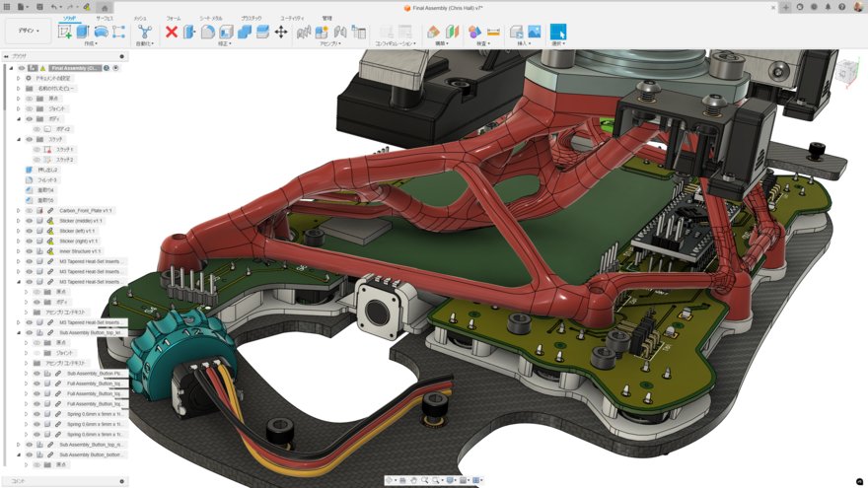Image resolution: width=868 pixels, height=488 pixels.
Task: Toggle eye icon for Sticker (middle) v1:1
Action: [29, 221]
